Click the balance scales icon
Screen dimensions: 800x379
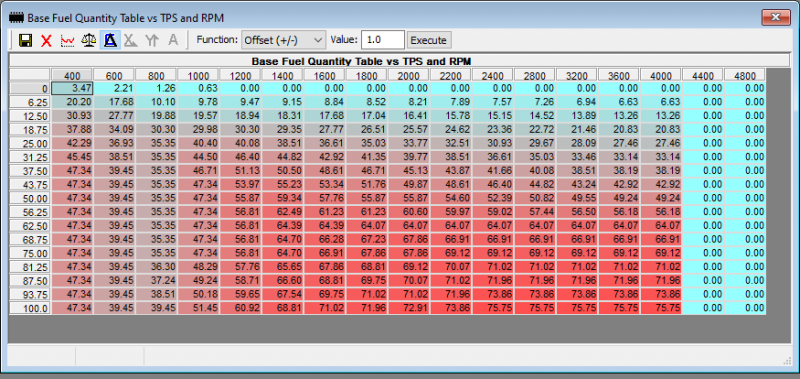coord(89,40)
